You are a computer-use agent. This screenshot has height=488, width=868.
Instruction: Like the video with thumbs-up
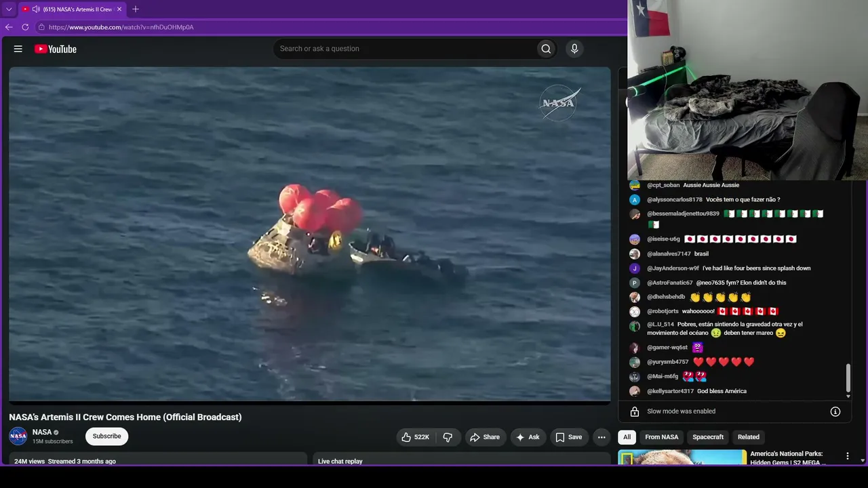point(415,437)
